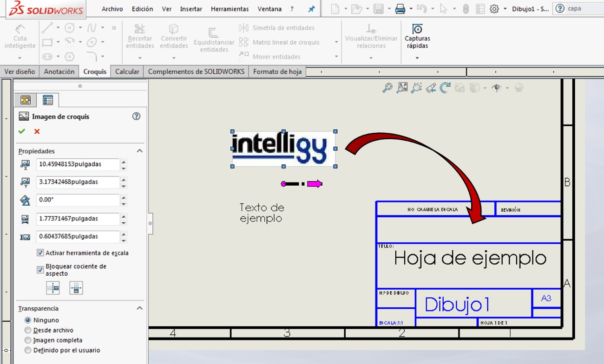Click Visualizar/Eliminar relaciones tool
604x364 pixels.
tap(371, 36)
